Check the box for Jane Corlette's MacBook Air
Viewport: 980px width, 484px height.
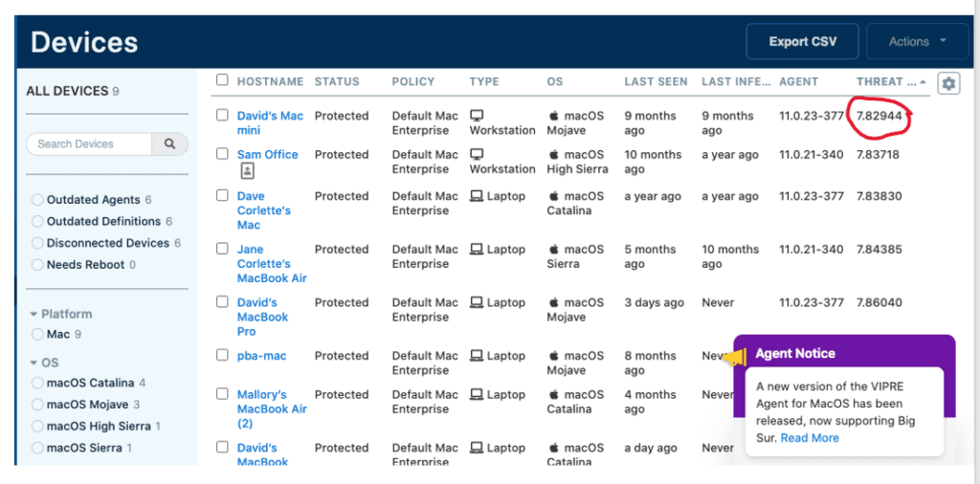pyautogui.click(x=222, y=249)
